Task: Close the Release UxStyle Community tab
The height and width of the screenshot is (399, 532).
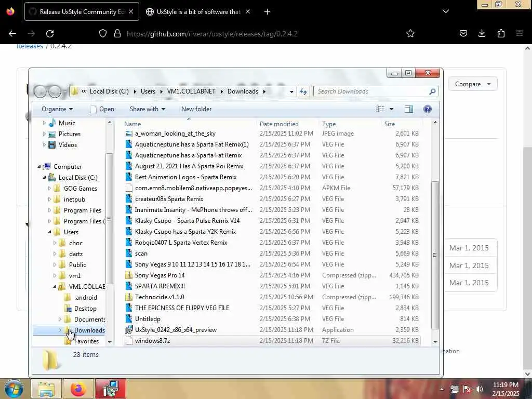Action: click(131, 11)
